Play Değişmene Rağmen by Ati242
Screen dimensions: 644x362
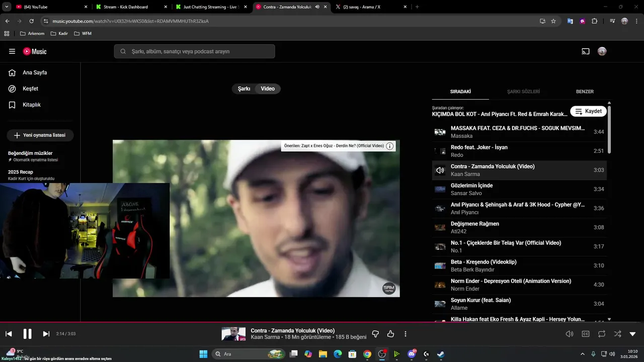519,227
